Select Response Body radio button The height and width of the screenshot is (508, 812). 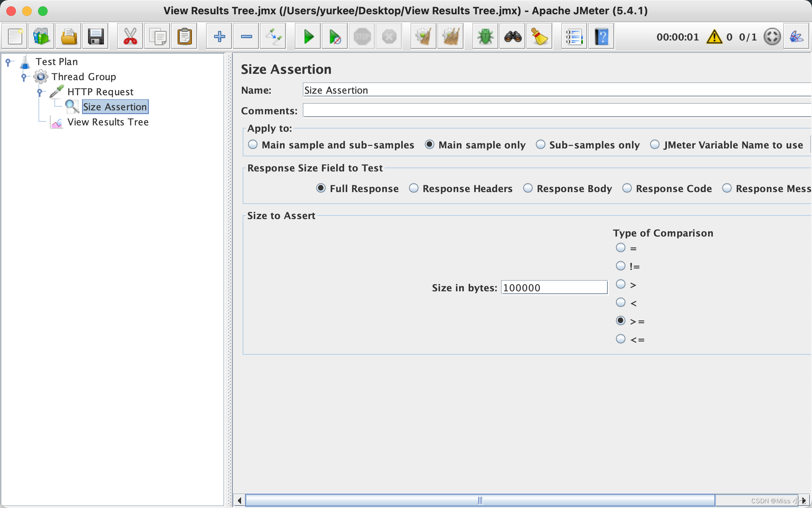(x=528, y=188)
